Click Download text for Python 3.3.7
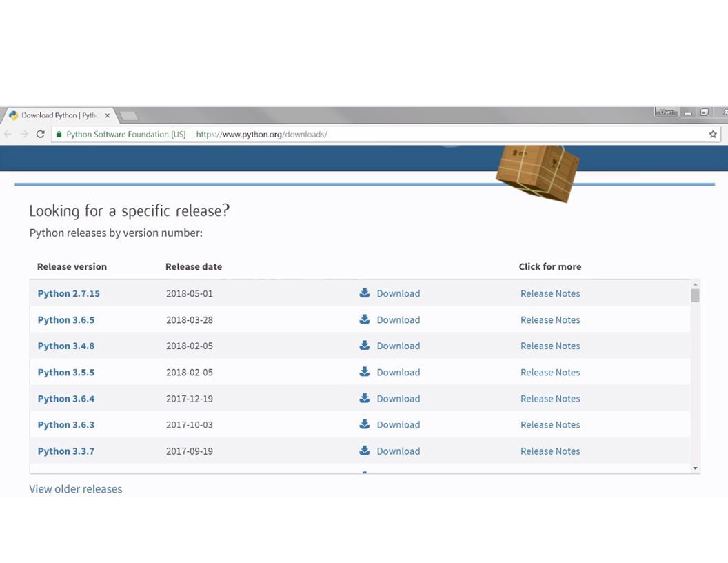 pos(398,451)
